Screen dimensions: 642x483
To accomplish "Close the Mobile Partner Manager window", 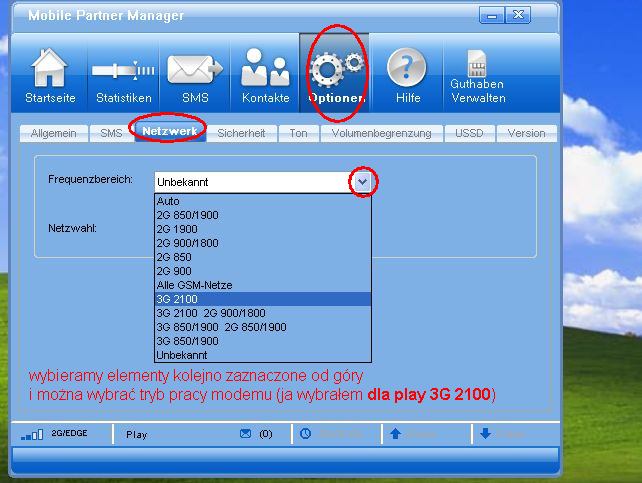I will pyautogui.click(x=518, y=15).
